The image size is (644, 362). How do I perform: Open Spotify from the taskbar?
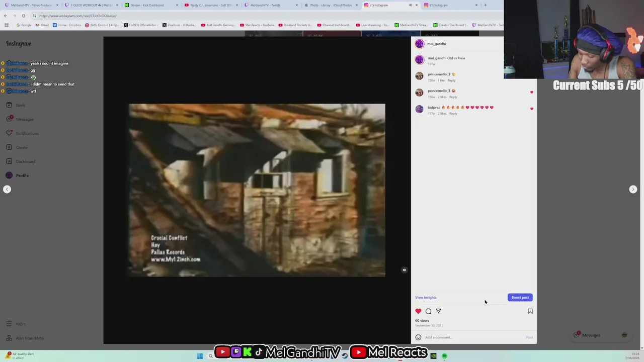(444, 356)
